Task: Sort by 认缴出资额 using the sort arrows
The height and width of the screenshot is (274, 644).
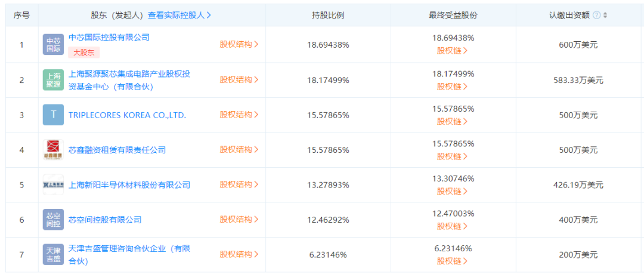Action: [x=605, y=16]
